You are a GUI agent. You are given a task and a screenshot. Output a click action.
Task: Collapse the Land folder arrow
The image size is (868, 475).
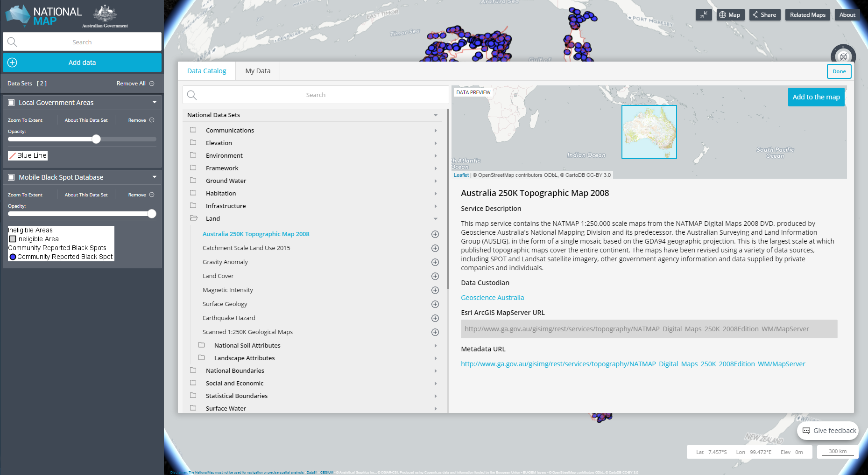click(436, 219)
